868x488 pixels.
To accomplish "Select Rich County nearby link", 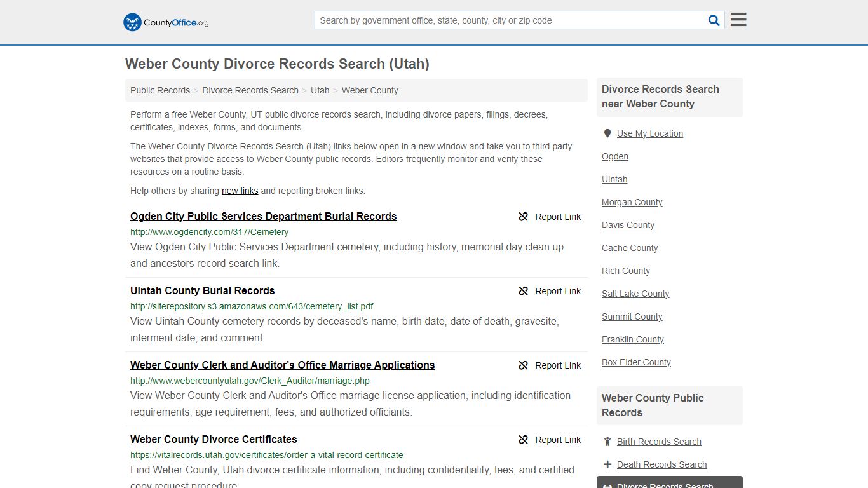I will 625,271.
